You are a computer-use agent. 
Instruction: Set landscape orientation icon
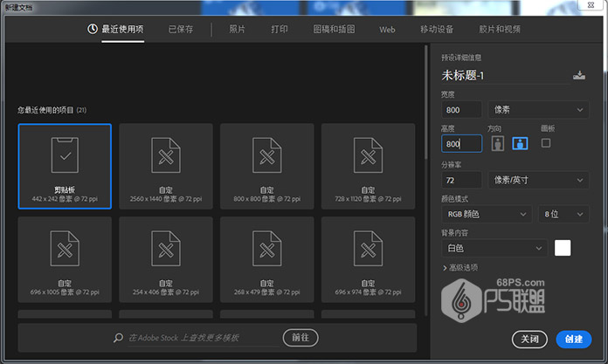pos(520,143)
